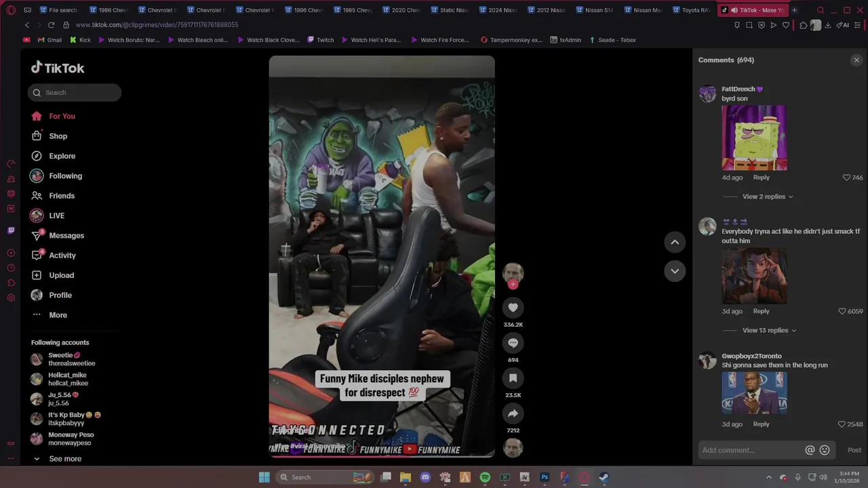Image resolution: width=868 pixels, height=488 pixels.
Task: Click the Windows taskbar search box
Action: coord(324,477)
